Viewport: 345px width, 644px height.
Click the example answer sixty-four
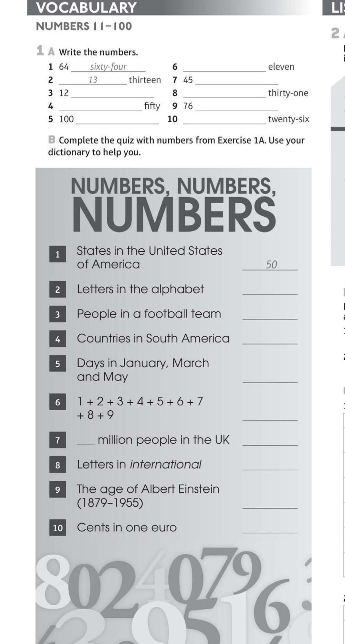pos(108,67)
